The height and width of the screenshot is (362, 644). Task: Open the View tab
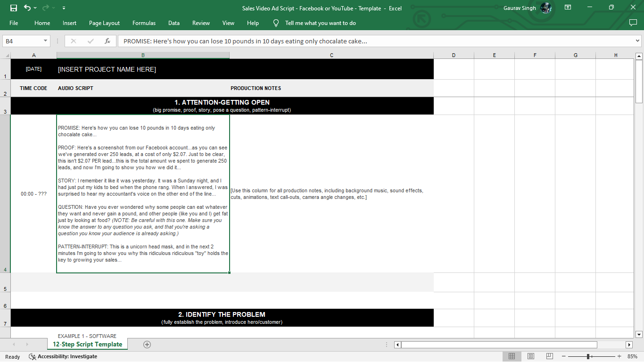coord(228,23)
